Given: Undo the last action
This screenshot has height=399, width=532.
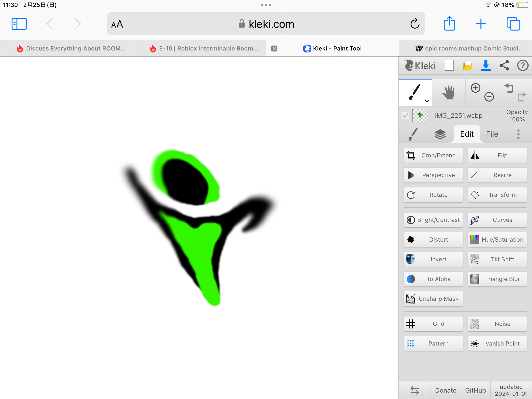Looking at the screenshot, I should [509, 88].
